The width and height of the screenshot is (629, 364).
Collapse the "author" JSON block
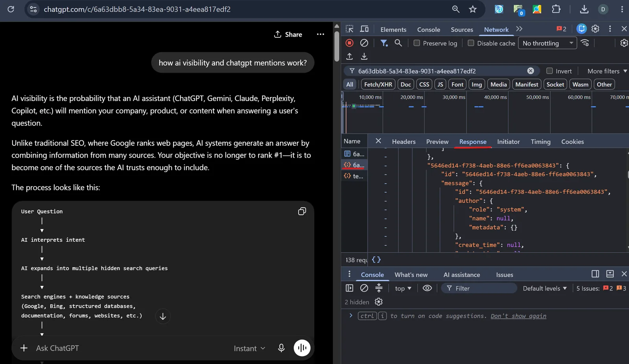pyautogui.click(x=385, y=200)
